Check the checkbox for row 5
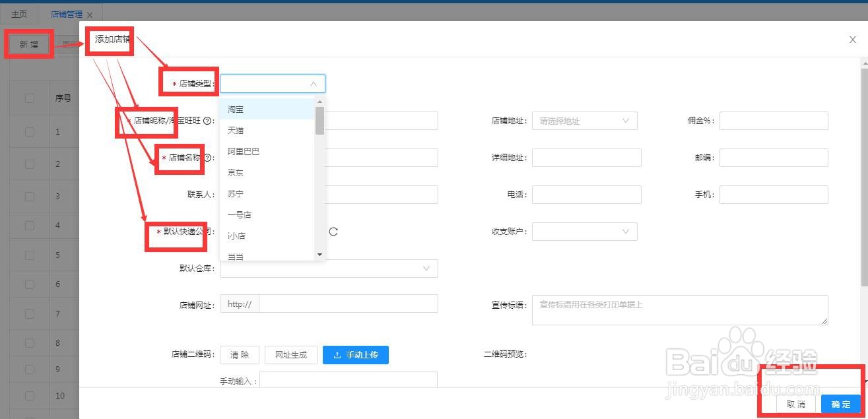 click(30, 255)
